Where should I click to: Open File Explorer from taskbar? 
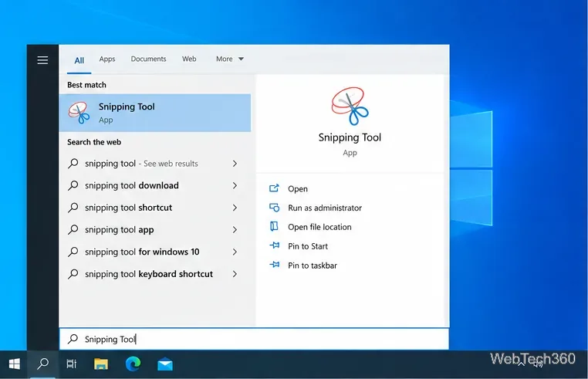tap(101, 364)
